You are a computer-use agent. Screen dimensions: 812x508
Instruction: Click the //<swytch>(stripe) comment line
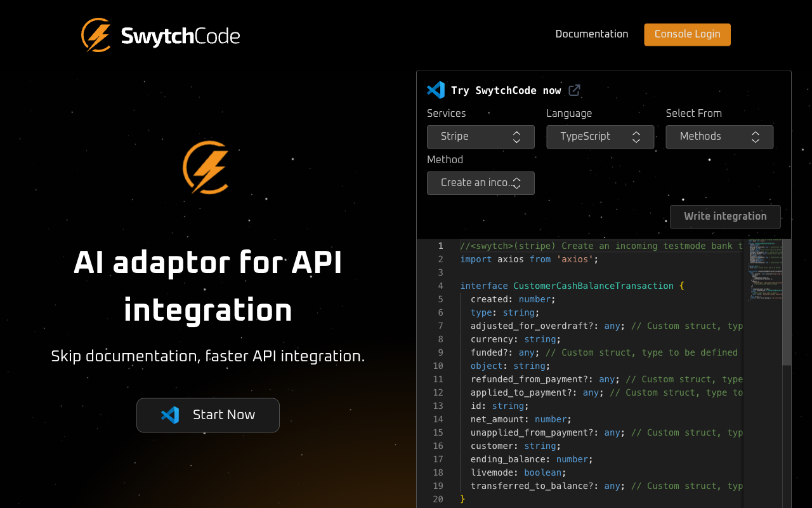tap(601, 246)
